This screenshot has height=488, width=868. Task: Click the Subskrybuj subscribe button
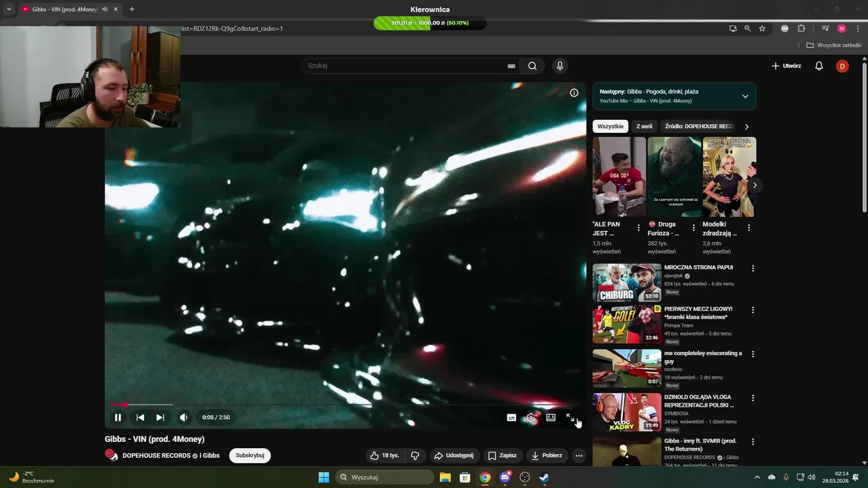click(250, 455)
